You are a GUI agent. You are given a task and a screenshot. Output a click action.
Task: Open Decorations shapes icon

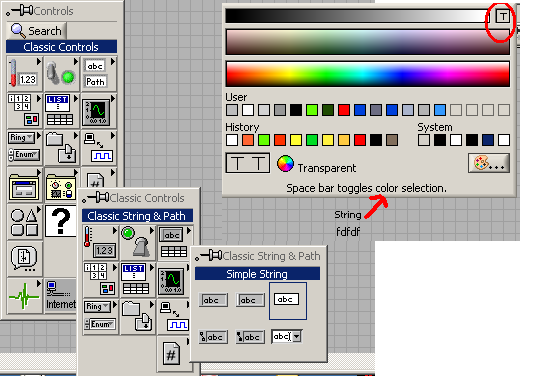[24, 222]
